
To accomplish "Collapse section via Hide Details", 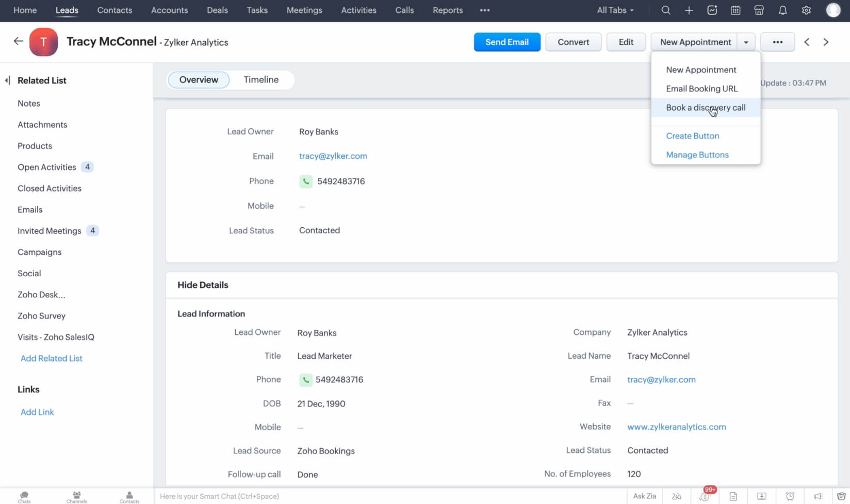I will [x=203, y=285].
